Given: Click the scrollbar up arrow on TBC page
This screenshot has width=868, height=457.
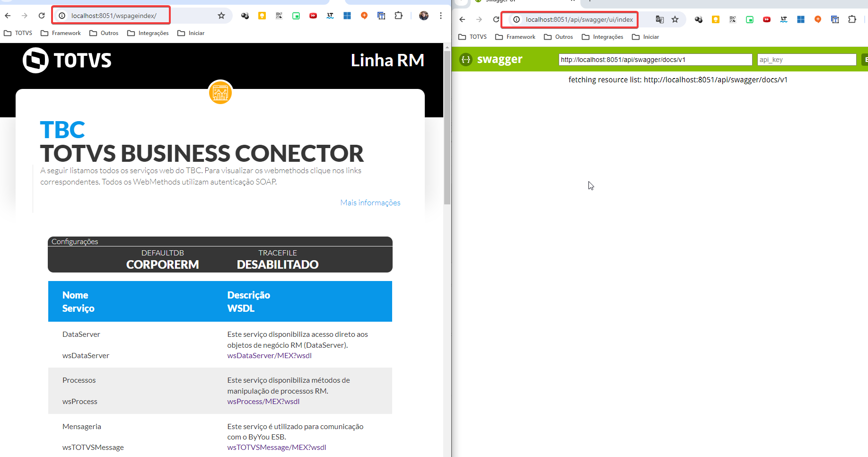Looking at the screenshot, I should coord(447,47).
